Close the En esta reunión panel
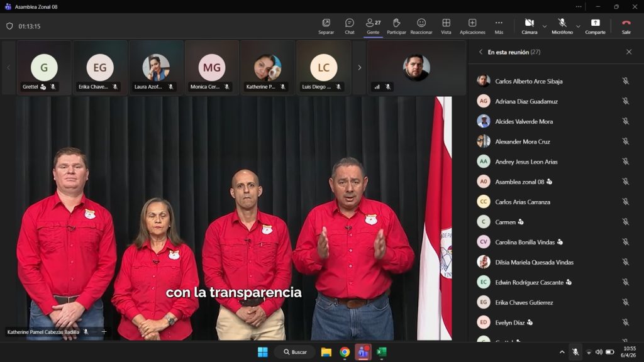644x362 pixels. 629,52
